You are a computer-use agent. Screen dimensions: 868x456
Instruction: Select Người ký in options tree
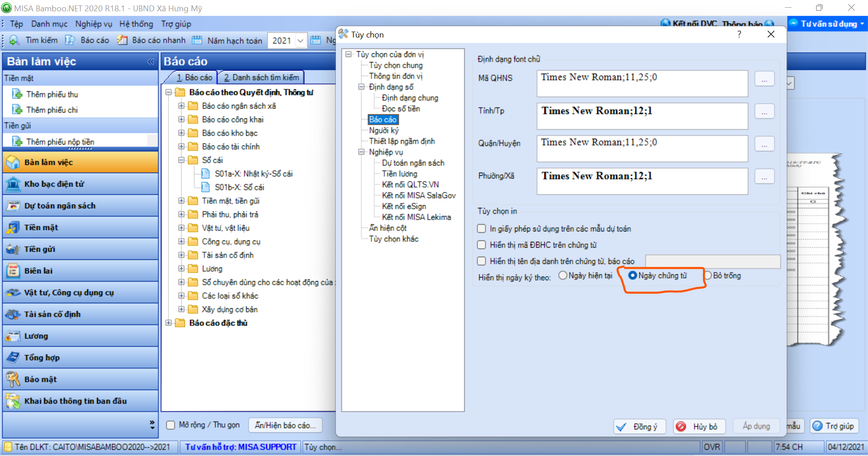point(384,130)
